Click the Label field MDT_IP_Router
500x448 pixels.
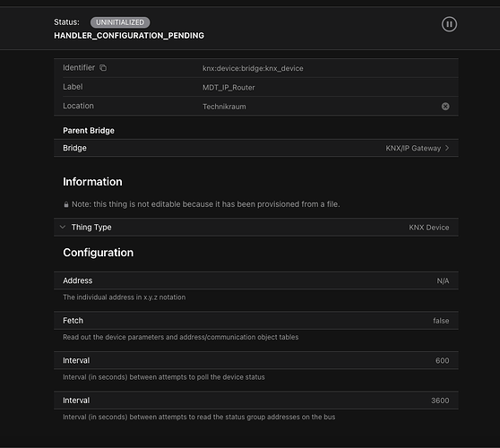228,88
